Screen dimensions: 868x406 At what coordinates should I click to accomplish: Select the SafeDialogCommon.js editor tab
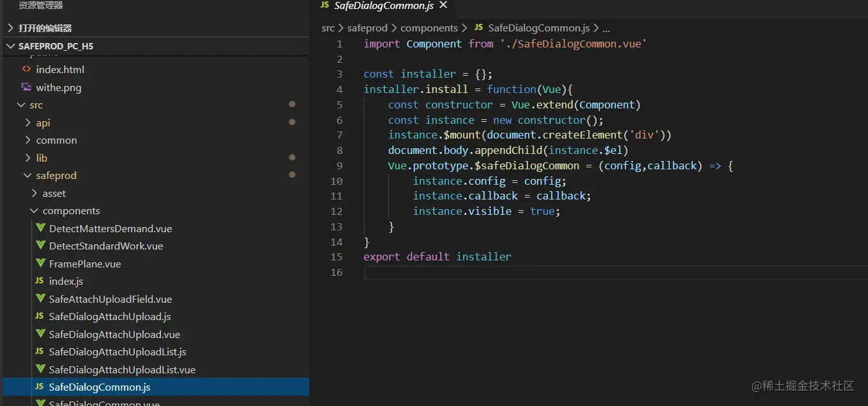pos(384,6)
